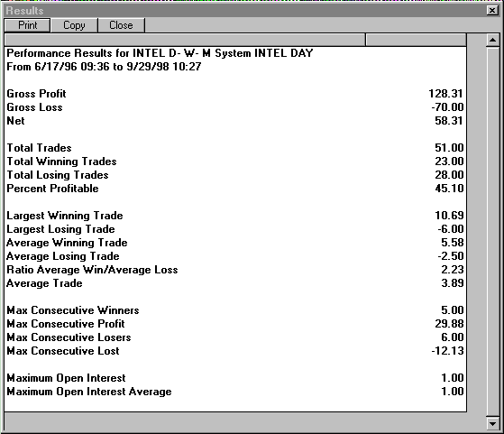This screenshot has width=504, height=434.
Task: Click the -70.00 gross loss value
Action: 447,107
